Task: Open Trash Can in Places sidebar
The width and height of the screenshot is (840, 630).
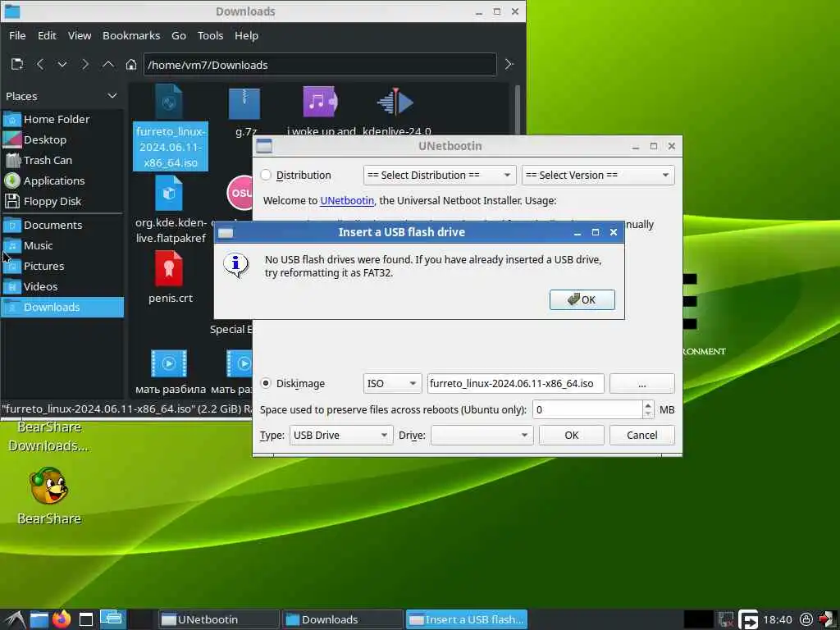Action: (62, 160)
